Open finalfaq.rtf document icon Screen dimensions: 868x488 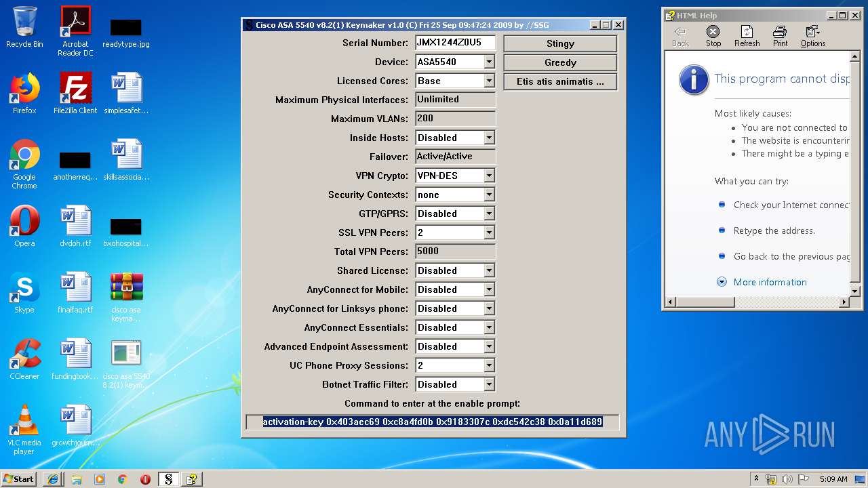tap(75, 292)
